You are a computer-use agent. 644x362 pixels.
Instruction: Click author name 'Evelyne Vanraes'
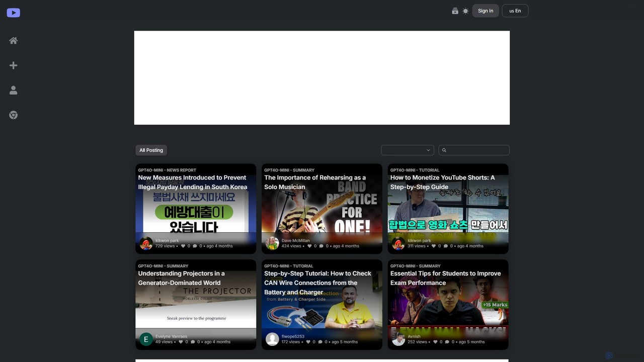click(x=171, y=336)
